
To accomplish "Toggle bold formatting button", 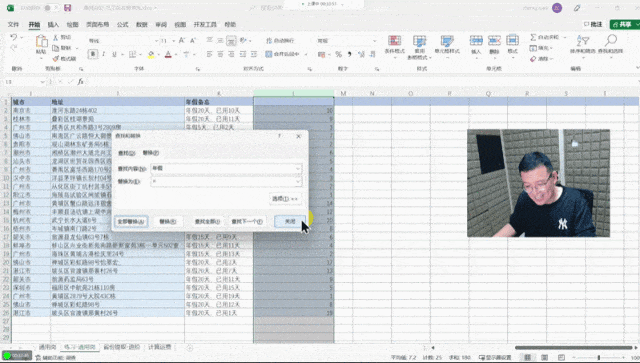I will 93,54.
